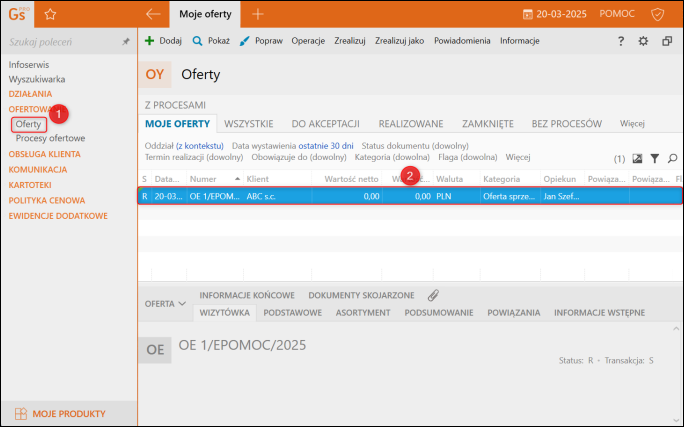Open INFORMACJE WSTĘPNE tab
Screen dimensions: 684x427
(x=599, y=313)
